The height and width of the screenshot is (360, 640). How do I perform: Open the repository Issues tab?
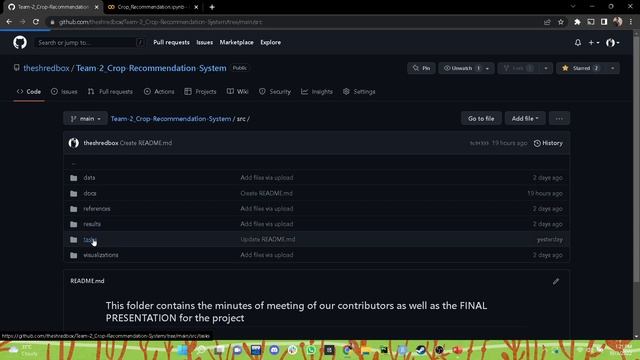click(64, 91)
